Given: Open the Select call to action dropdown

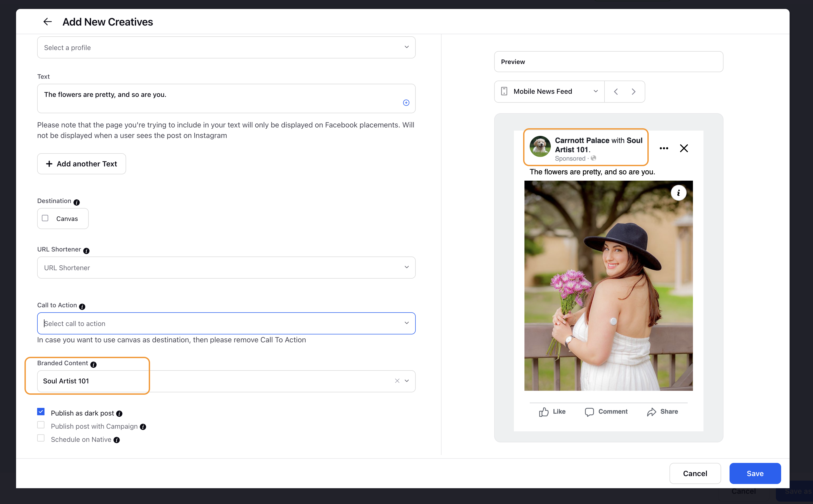Looking at the screenshot, I should click(x=226, y=323).
